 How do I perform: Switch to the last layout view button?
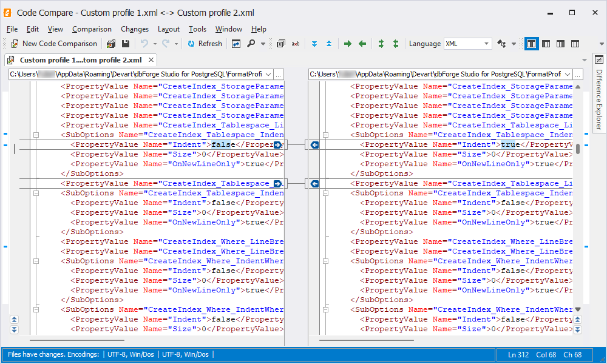point(575,44)
